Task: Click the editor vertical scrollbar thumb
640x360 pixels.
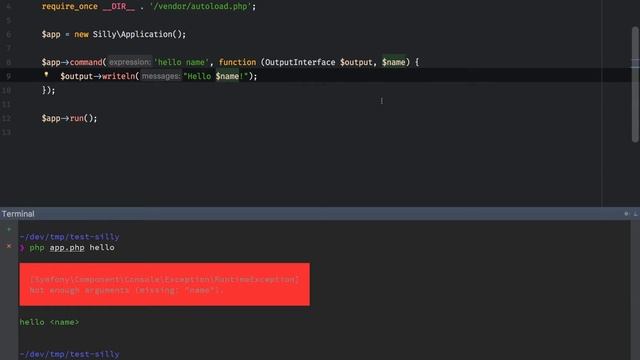Action: [635, 84]
